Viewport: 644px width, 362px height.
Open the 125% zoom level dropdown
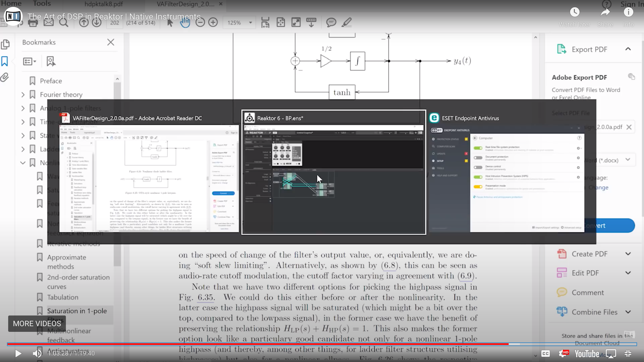pyautogui.click(x=250, y=23)
